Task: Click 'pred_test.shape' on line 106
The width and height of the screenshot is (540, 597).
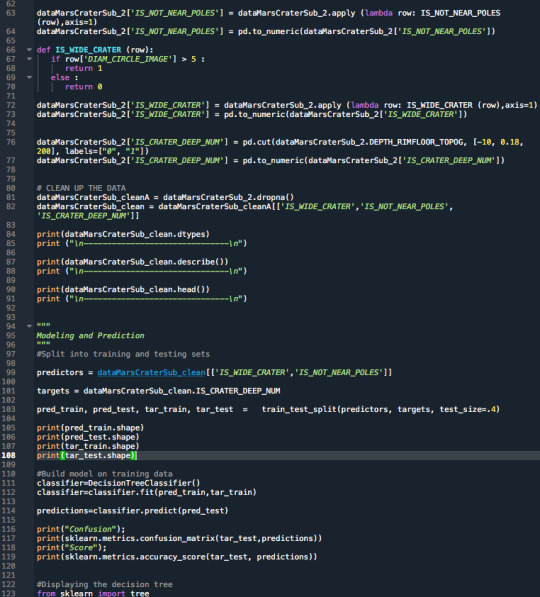Action: pyautogui.click(x=100, y=437)
